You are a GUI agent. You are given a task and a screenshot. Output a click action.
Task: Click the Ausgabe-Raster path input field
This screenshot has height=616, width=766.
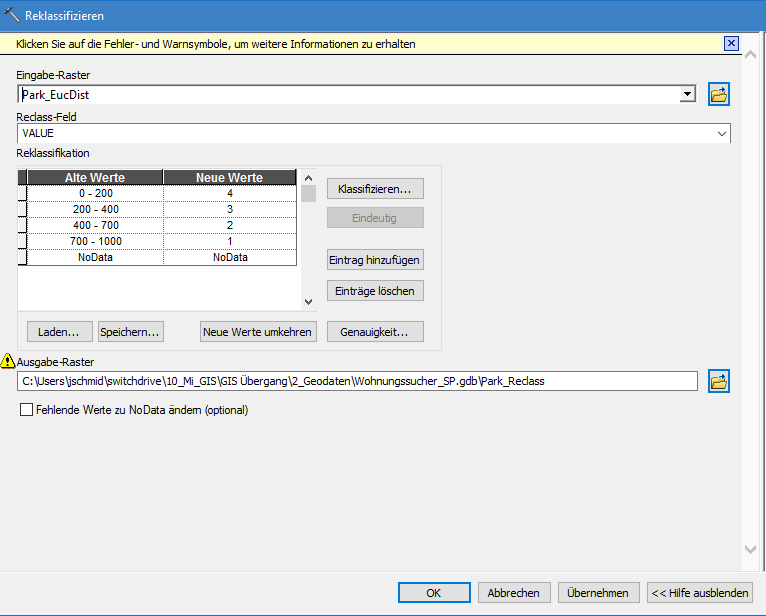click(x=357, y=381)
